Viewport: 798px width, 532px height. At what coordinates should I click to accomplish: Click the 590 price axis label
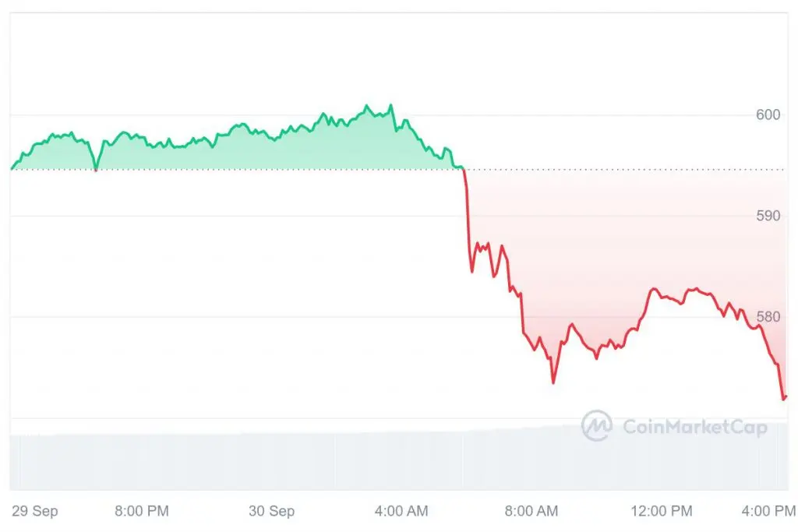click(768, 216)
